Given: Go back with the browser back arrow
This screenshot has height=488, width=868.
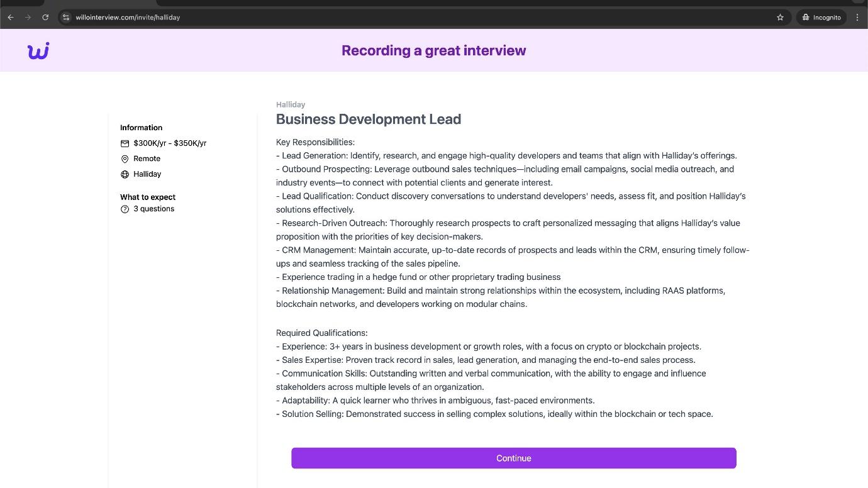Looking at the screenshot, I should click(x=11, y=18).
